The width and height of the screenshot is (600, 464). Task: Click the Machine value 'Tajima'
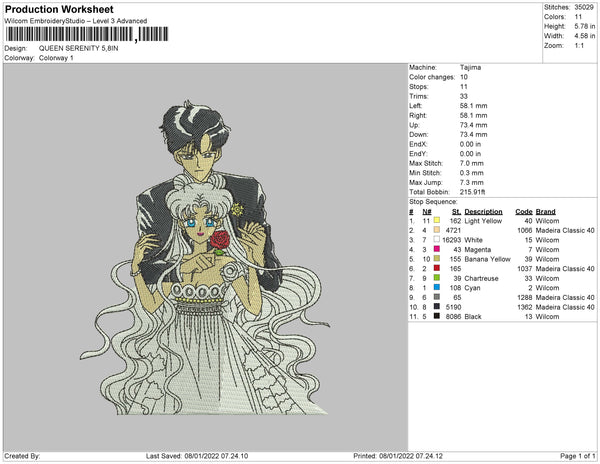(470, 67)
